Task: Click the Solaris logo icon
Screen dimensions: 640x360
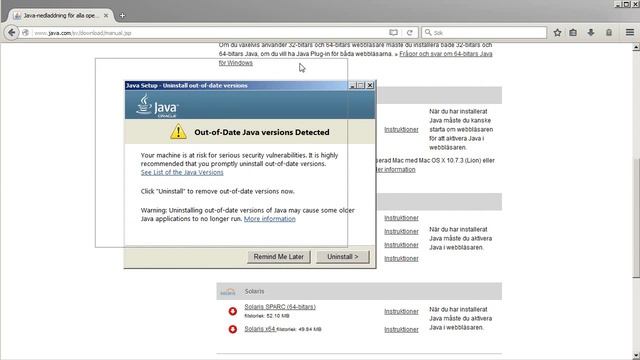Action: [228, 291]
